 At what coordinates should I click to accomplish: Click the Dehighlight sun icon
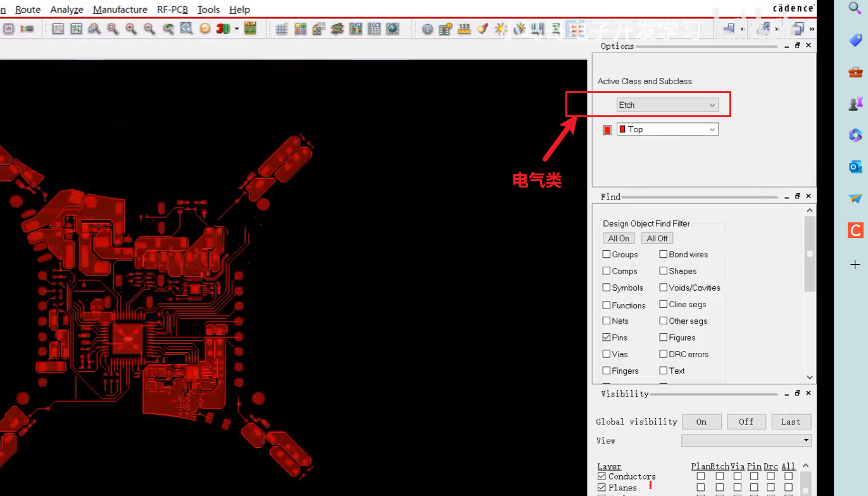tap(501, 29)
